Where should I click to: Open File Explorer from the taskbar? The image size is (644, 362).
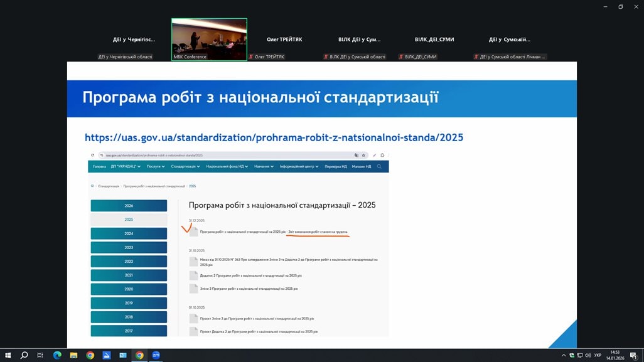(73, 355)
